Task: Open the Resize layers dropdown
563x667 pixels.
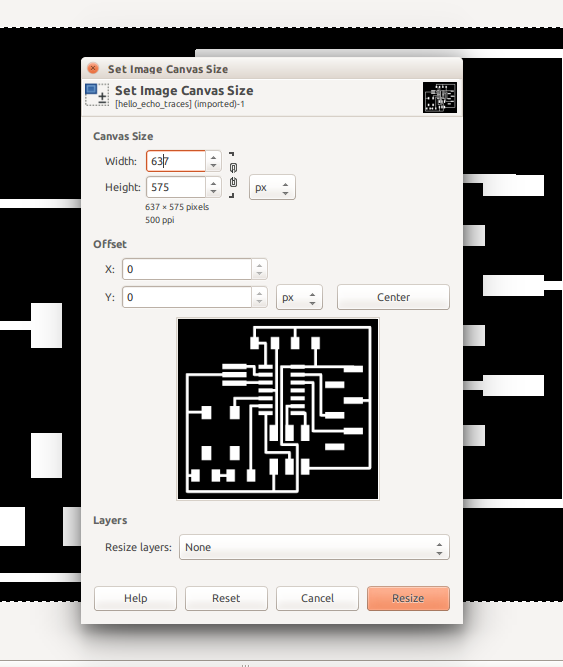Action: tap(314, 547)
